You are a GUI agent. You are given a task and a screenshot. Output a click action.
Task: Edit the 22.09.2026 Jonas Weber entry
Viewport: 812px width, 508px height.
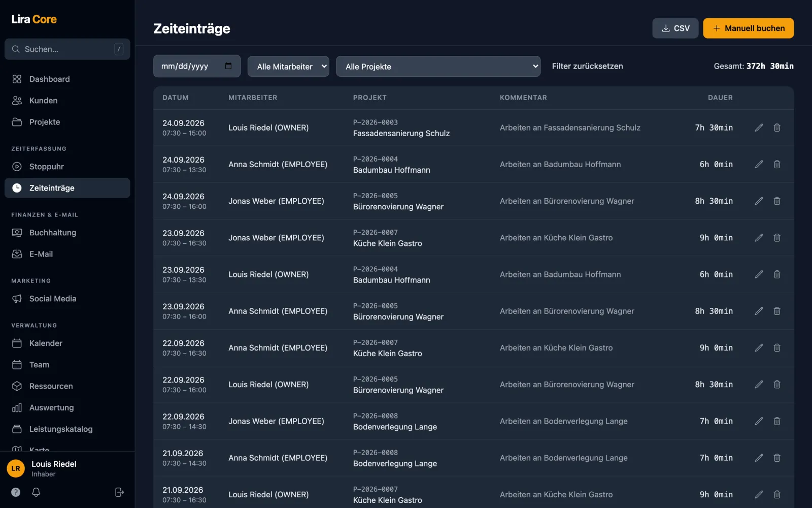pyautogui.click(x=759, y=421)
